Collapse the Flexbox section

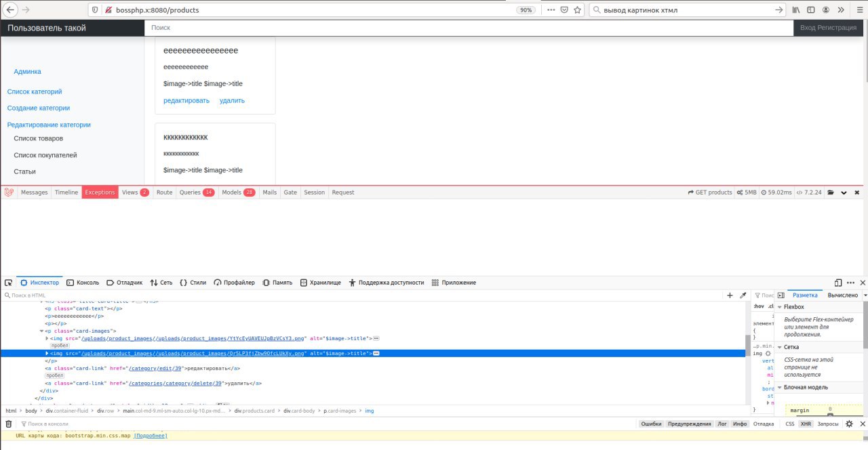click(x=779, y=307)
